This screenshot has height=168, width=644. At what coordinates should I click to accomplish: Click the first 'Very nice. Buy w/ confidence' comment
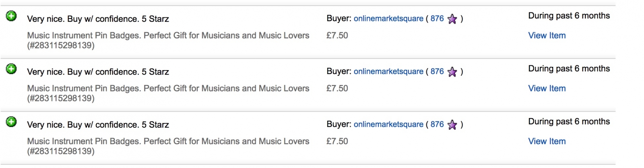click(x=98, y=19)
